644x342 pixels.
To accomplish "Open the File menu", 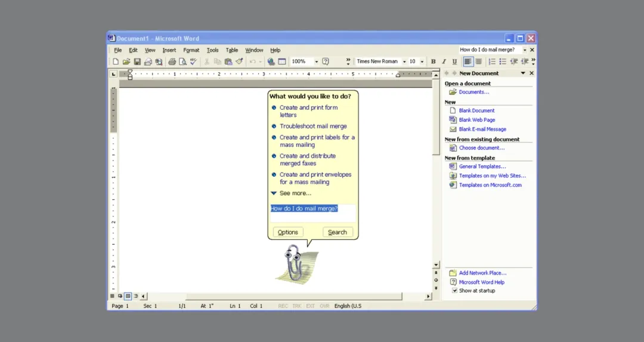I will 118,50.
